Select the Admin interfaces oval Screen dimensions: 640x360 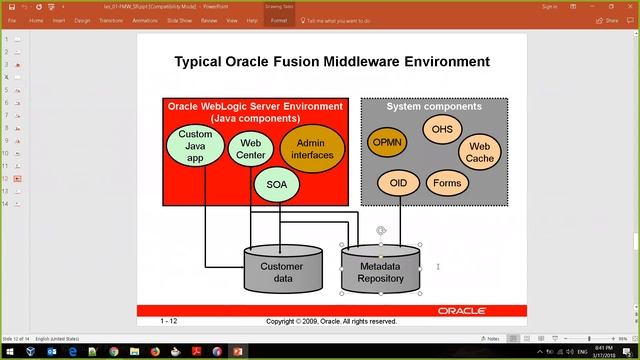pyautogui.click(x=312, y=149)
